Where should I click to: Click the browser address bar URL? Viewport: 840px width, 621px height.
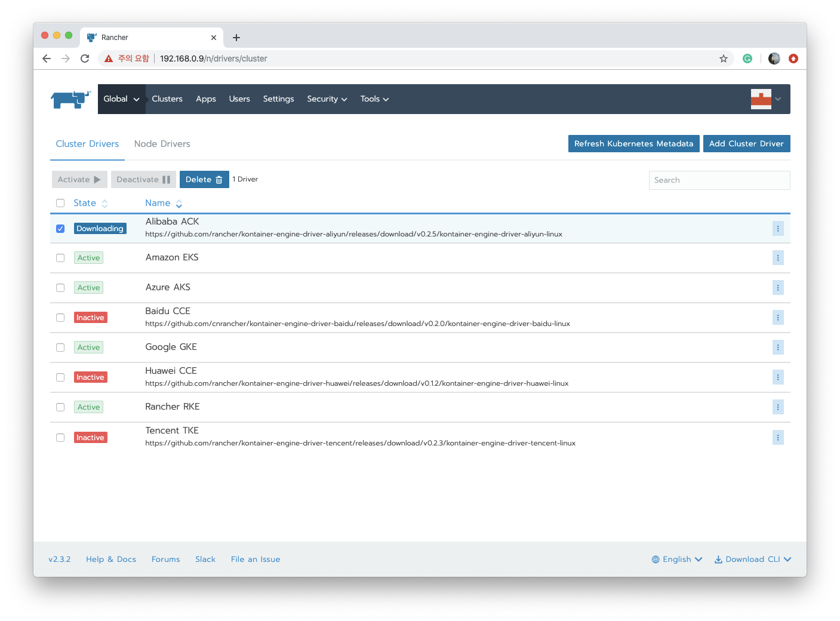click(214, 59)
